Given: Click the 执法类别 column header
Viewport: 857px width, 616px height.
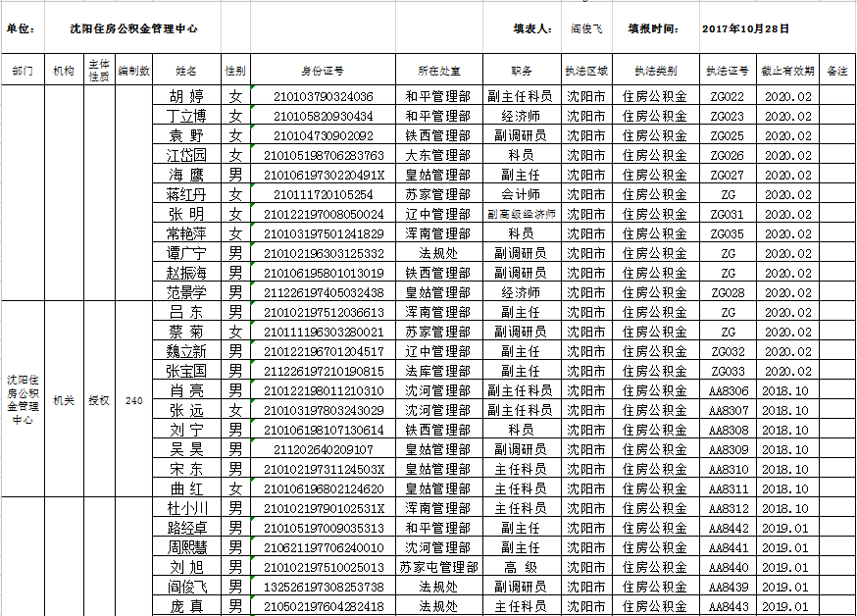Looking at the screenshot, I should 656,71.
